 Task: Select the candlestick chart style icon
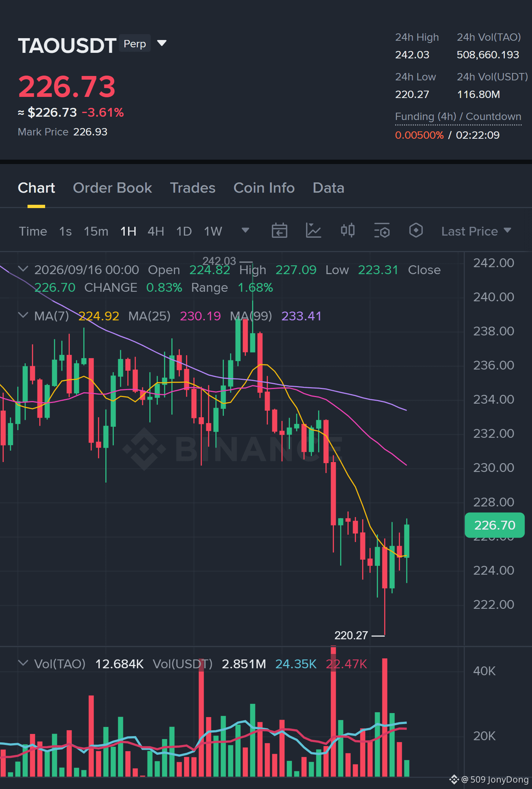click(x=347, y=231)
